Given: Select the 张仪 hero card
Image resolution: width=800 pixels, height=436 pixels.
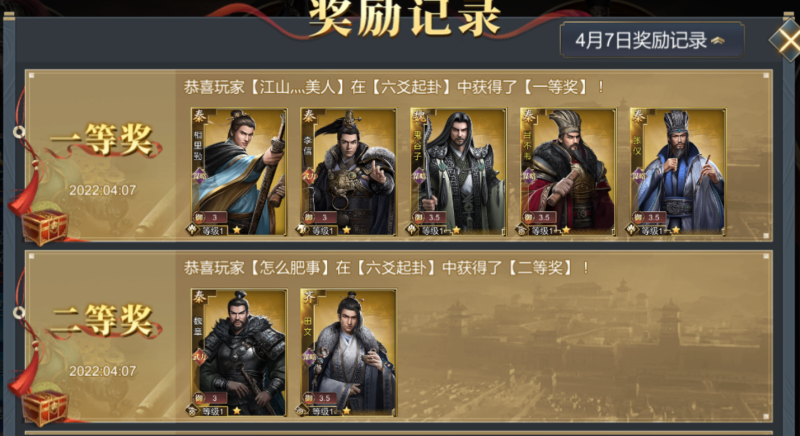Looking at the screenshot, I should [678, 171].
